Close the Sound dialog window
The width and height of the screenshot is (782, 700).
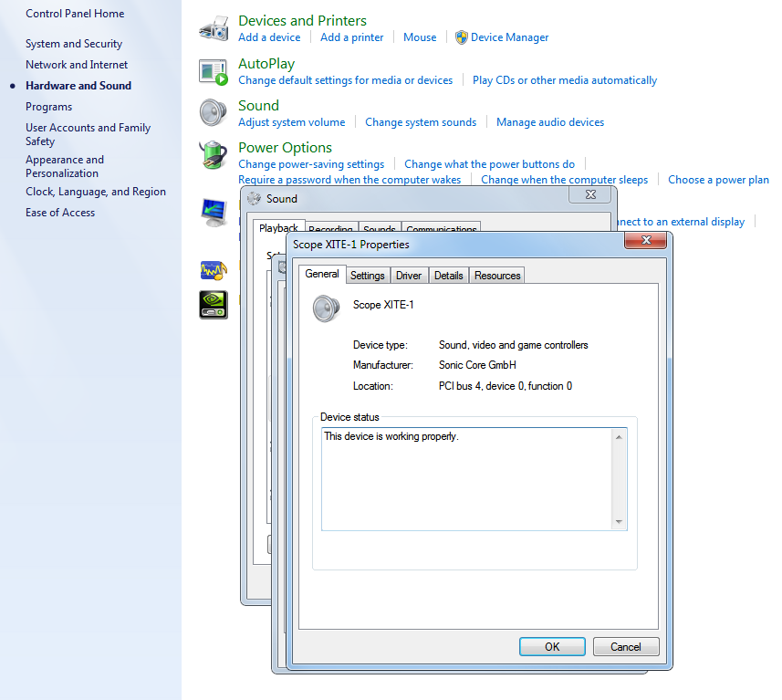click(x=590, y=194)
